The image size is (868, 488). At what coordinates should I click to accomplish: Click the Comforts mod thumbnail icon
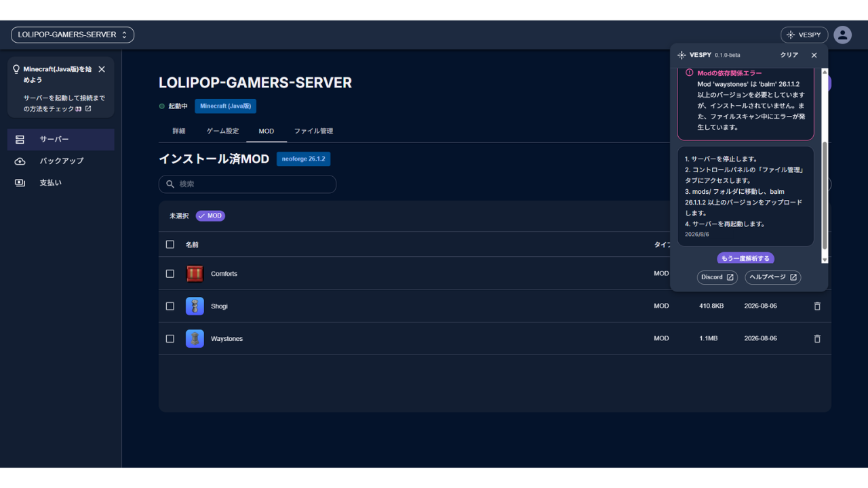[195, 274]
